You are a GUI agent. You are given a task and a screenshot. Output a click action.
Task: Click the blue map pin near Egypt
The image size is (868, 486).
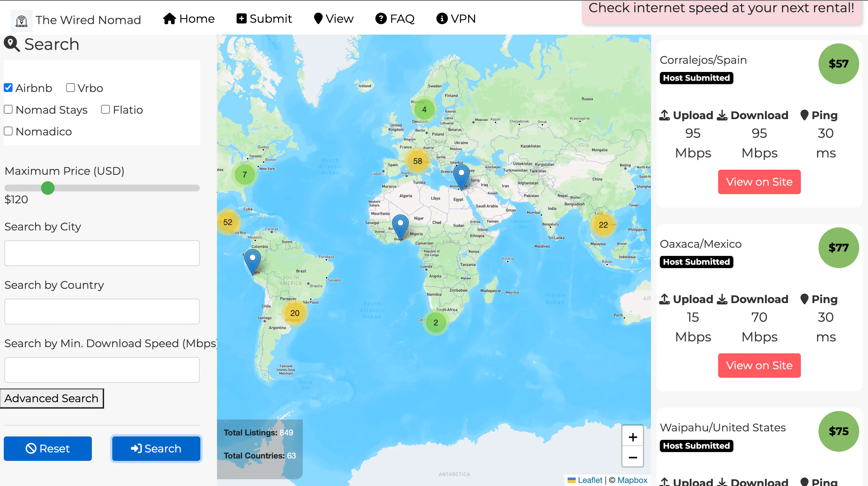click(x=461, y=177)
